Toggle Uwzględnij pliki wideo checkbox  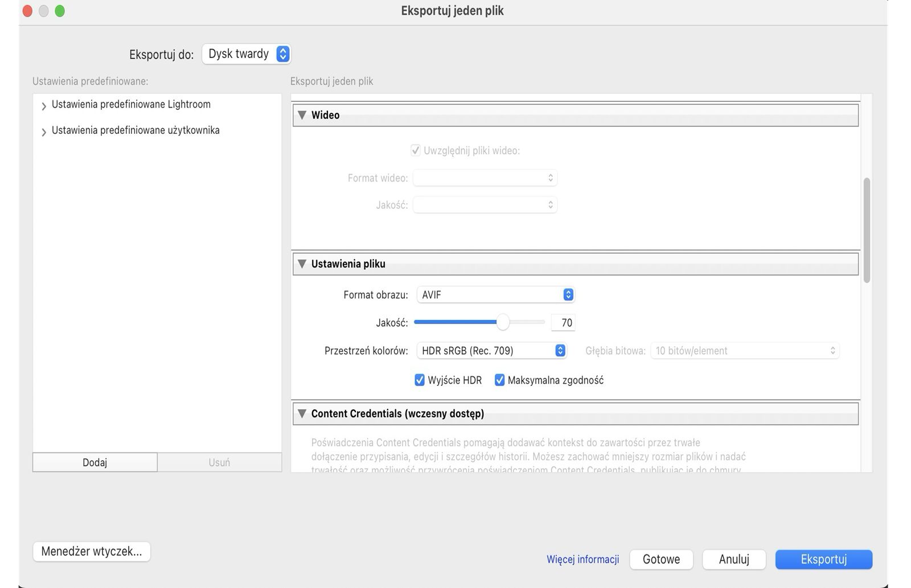point(416,151)
